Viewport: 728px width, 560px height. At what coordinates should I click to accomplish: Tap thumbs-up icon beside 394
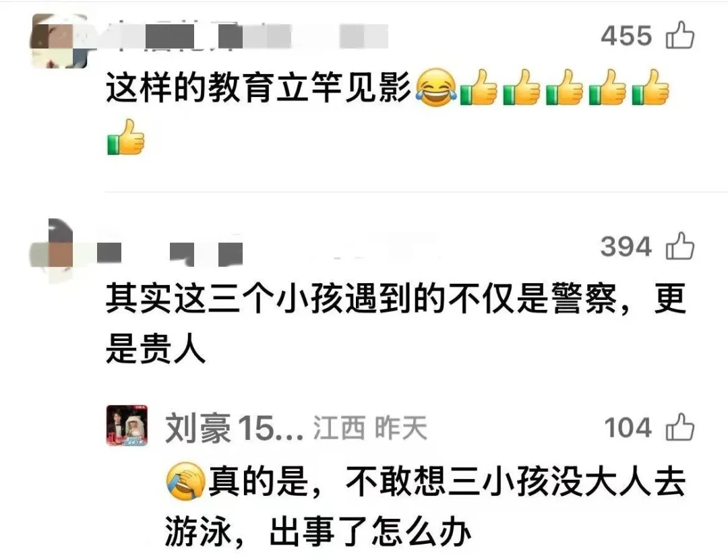(x=680, y=246)
